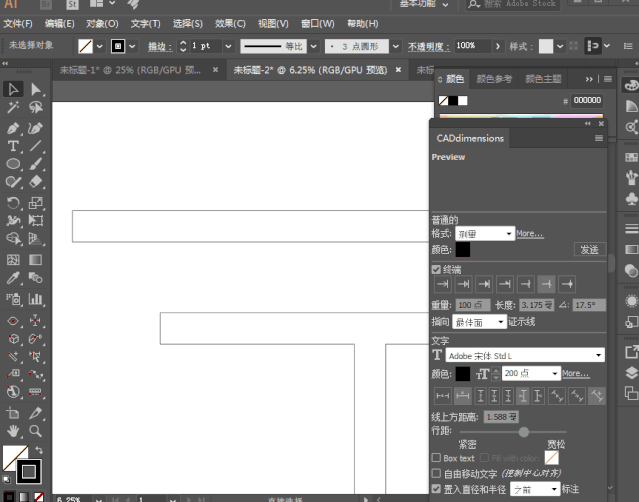Screen dimensions: 639x502
Task: Open the More... link beside 格式
Action: tap(530, 233)
